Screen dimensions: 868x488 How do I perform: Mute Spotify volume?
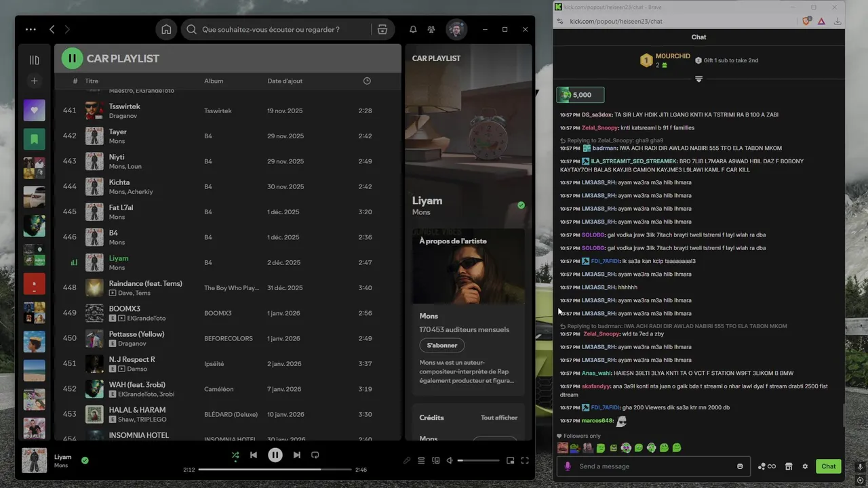[449, 461]
